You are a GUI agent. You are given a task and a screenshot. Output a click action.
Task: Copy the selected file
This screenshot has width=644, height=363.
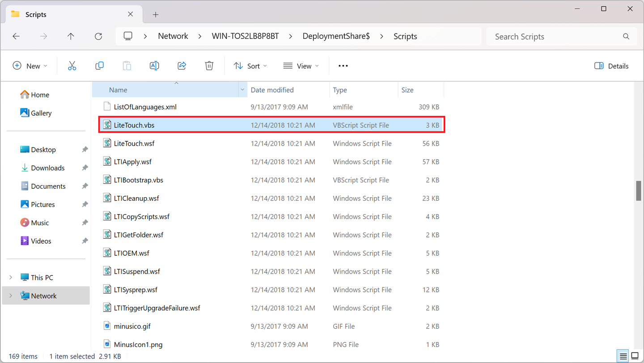[x=99, y=66]
